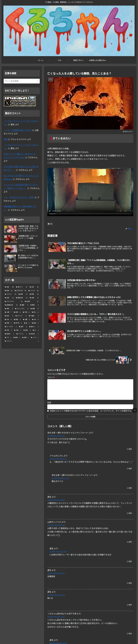Viewport: 138px width, 644px height.
Task: Click reply icon under first comment
Action: coord(129,449)
